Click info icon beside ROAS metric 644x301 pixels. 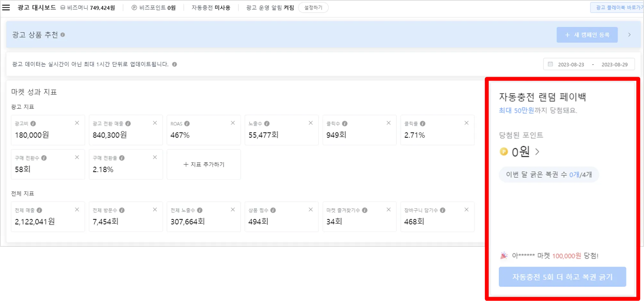187,124
